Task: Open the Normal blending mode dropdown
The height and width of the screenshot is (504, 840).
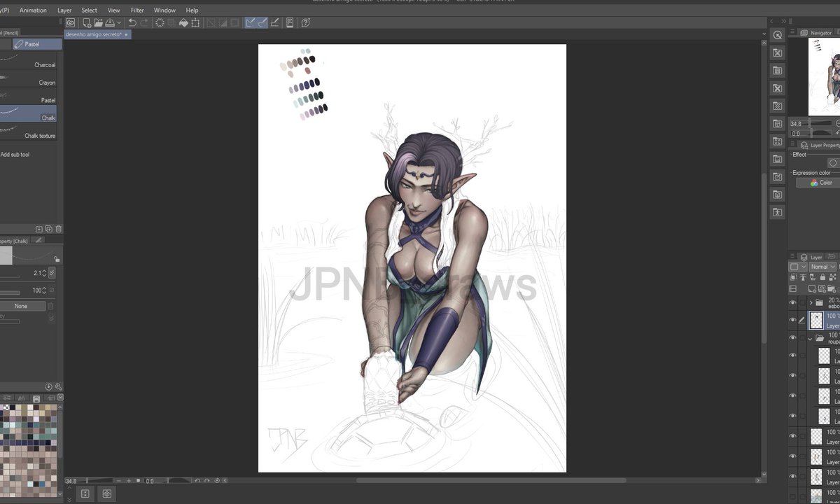Action: pyautogui.click(x=823, y=267)
